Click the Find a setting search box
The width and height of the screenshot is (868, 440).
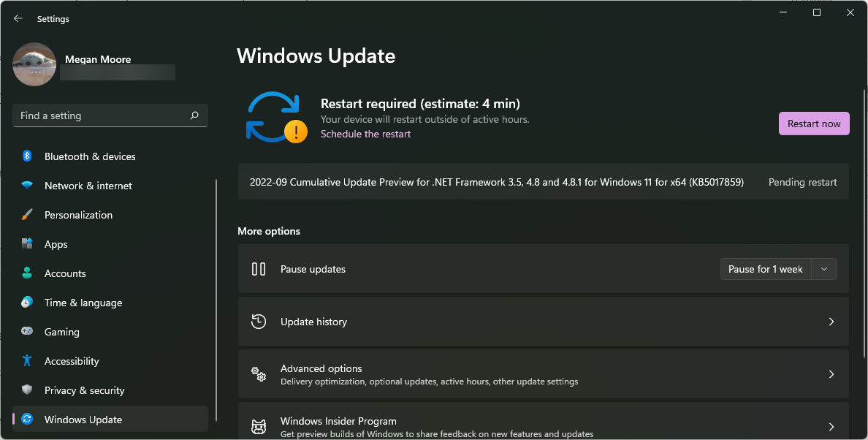110,115
